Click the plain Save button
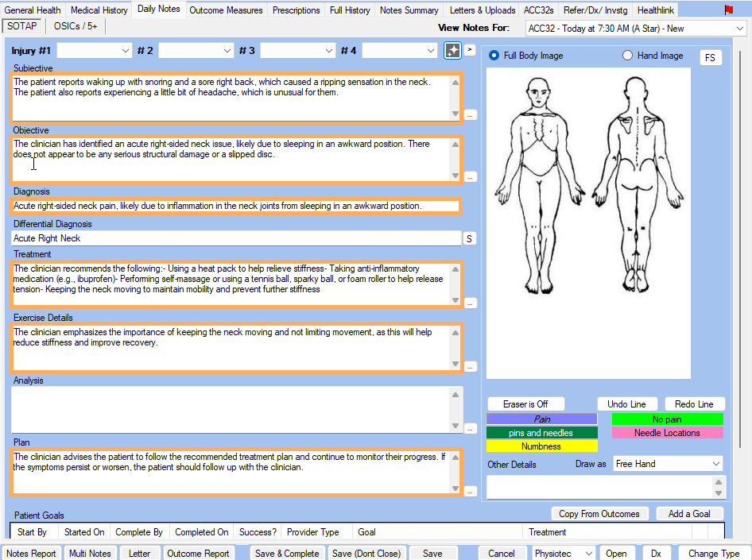 pyautogui.click(x=432, y=554)
